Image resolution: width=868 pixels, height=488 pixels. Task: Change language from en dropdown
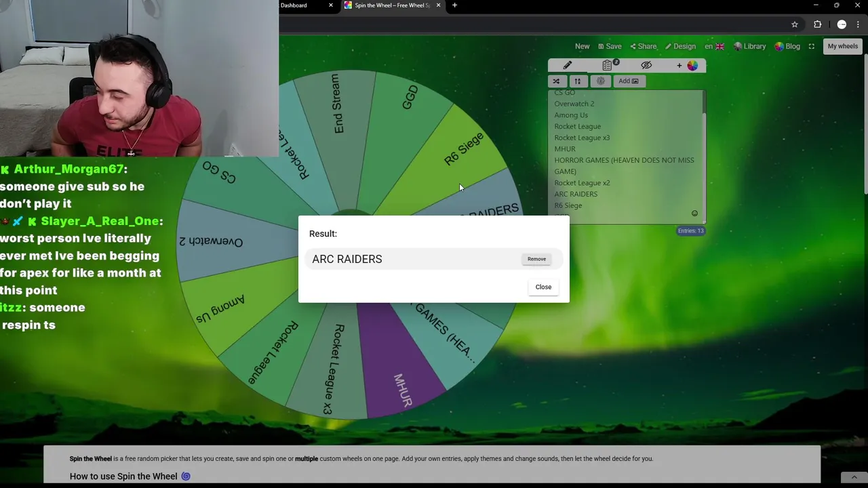[714, 47]
